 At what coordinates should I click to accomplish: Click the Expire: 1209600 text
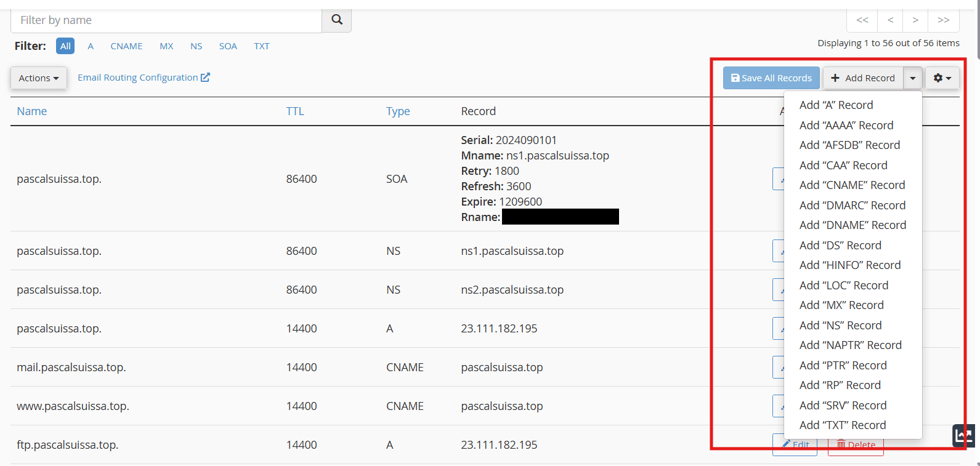pyautogui.click(x=501, y=202)
